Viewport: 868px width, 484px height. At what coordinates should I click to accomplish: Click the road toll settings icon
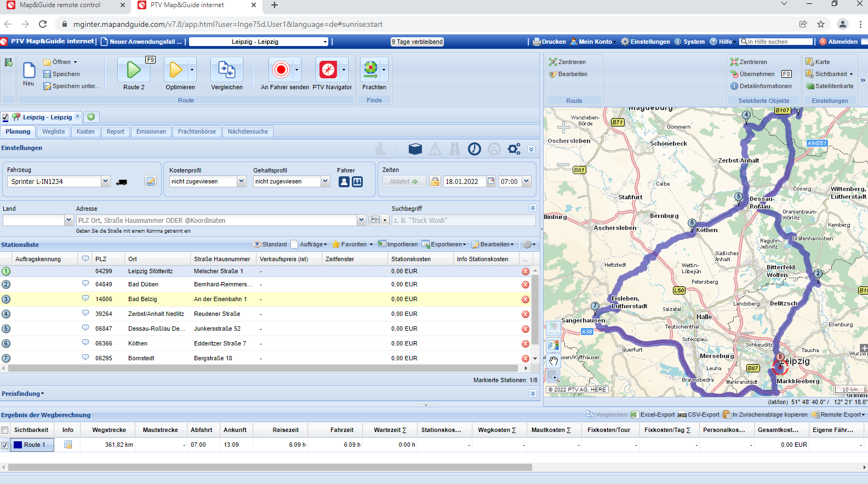point(455,149)
